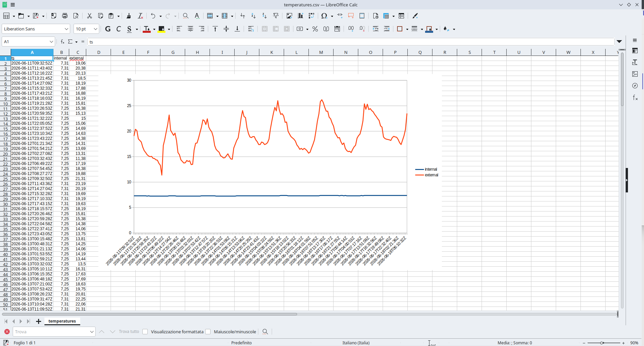Click the background color yellow swatch
Viewport: 644px width, 346px height.
pyautogui.click(x=162, y=29)
